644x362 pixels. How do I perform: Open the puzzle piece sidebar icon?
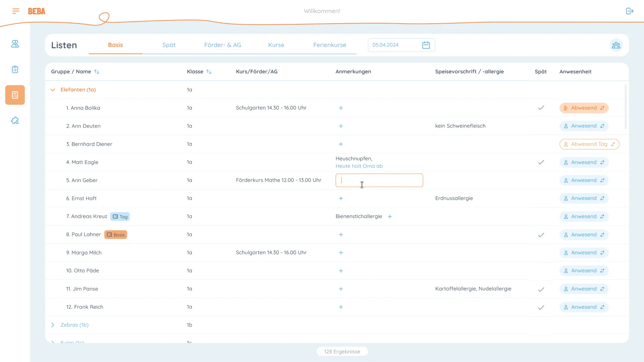[x=15, y=120]
